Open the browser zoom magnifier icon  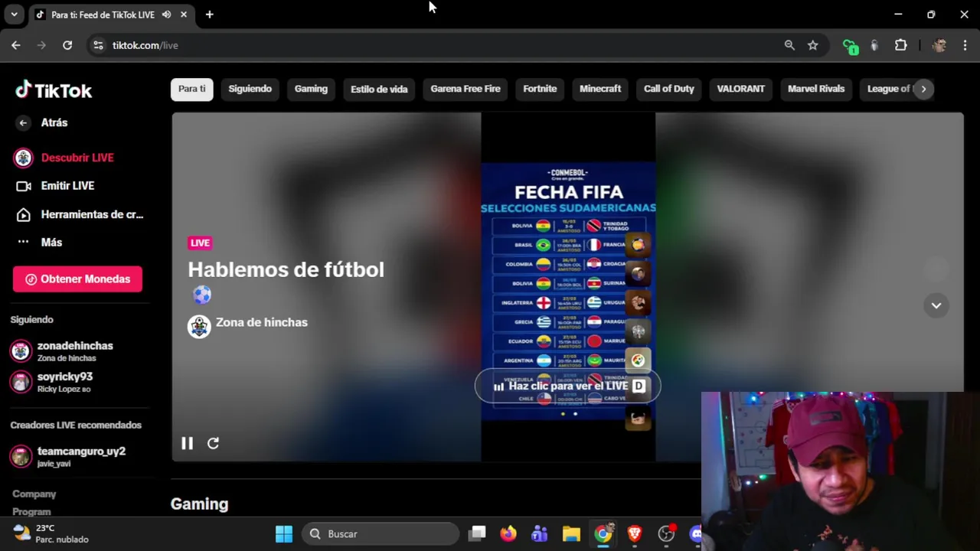coord(789,45)
